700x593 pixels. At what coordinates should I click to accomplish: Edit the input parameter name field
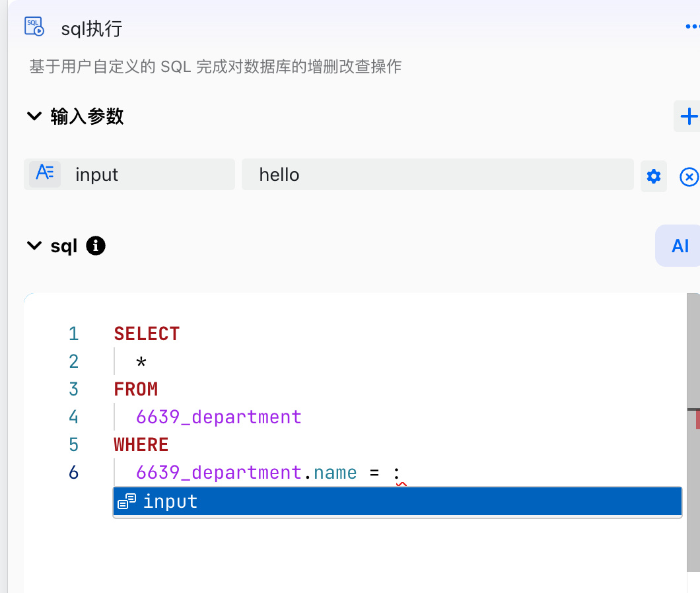pyautogui.click(x=129, y=174)
